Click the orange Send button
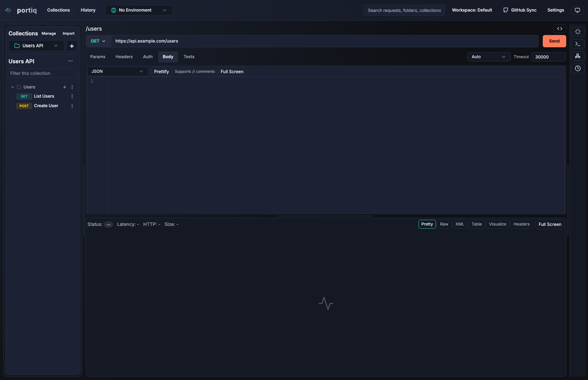Viewport: 588px width, 380px height. pos(554,41)
